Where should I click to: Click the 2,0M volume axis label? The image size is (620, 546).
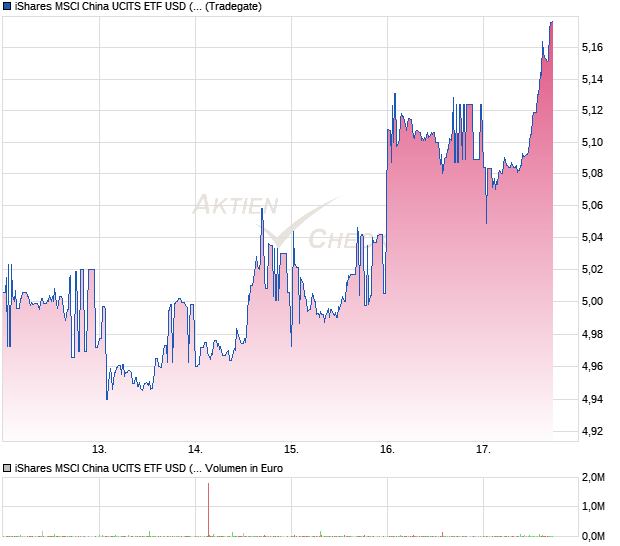tap(593, 478)
